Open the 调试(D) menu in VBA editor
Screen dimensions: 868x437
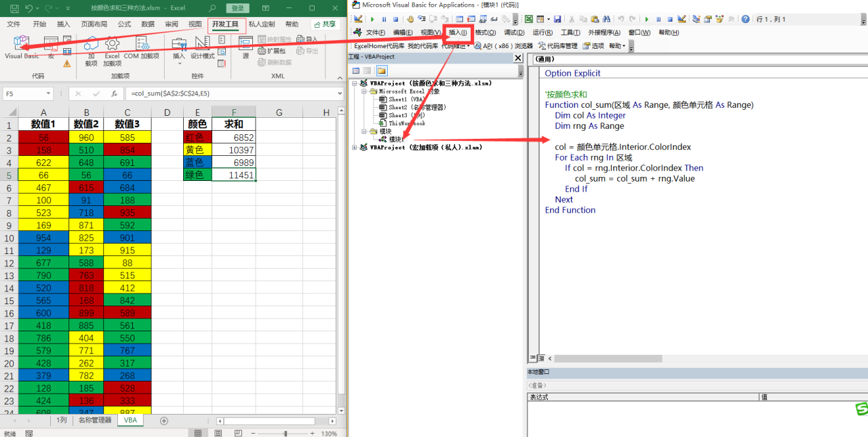[x=513, y=33]
